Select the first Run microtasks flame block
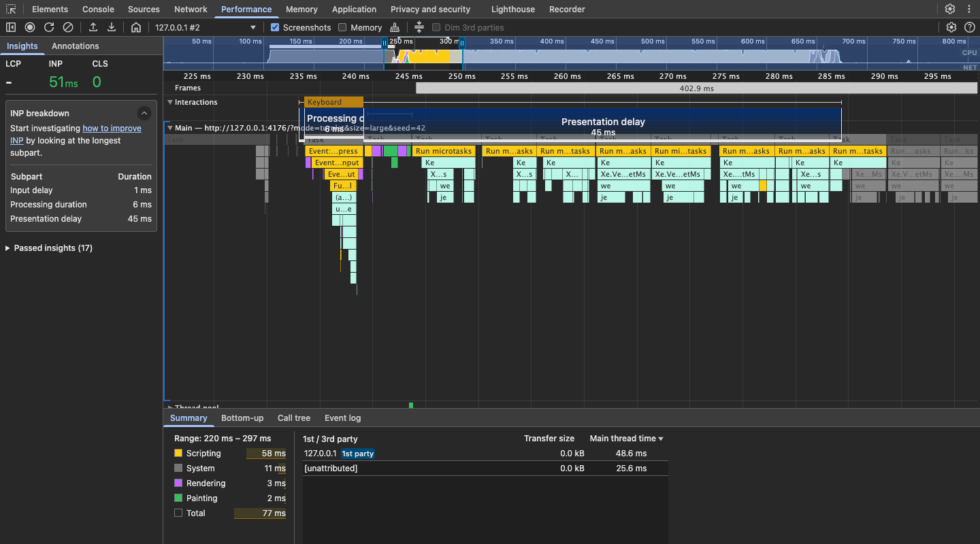 pos(443,151)
